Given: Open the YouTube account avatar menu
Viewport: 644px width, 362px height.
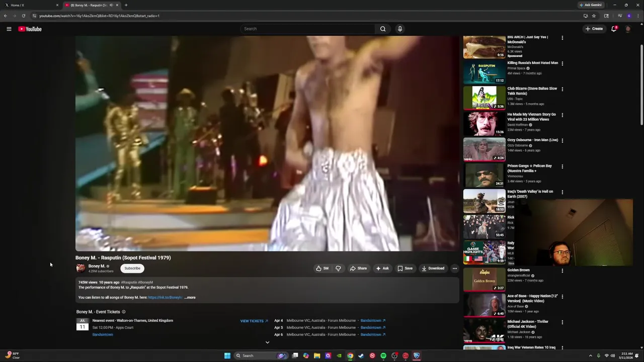Looking at the screenshot, I should click(628, 29).
